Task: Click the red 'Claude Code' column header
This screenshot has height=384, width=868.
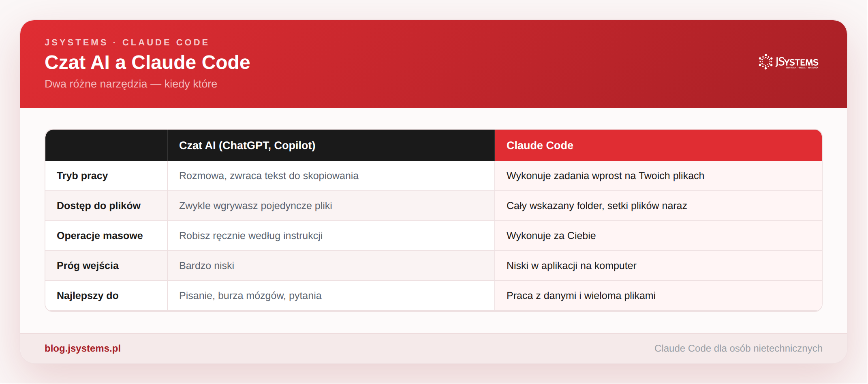Action: (x=658, y=145)
